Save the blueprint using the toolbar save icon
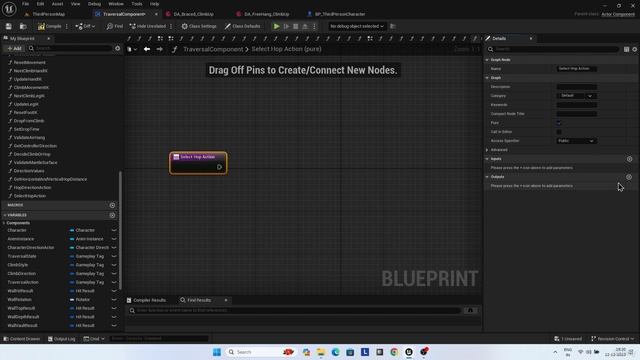Image resolution: width=640 pixels, height=360 pixels. (9, 26)
